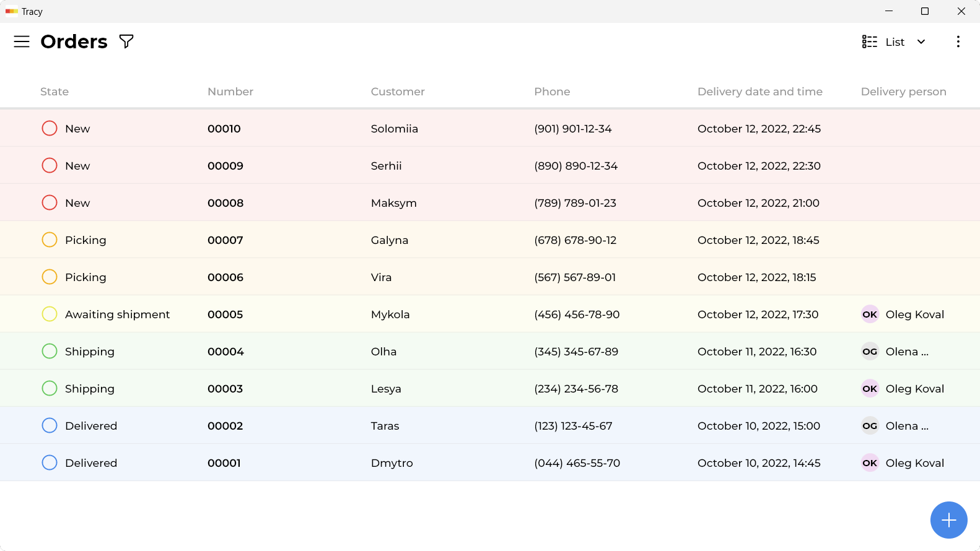Toggle green state circle of order 00003
Viewport: 980px width, 551px height.
tap(50, 388)
